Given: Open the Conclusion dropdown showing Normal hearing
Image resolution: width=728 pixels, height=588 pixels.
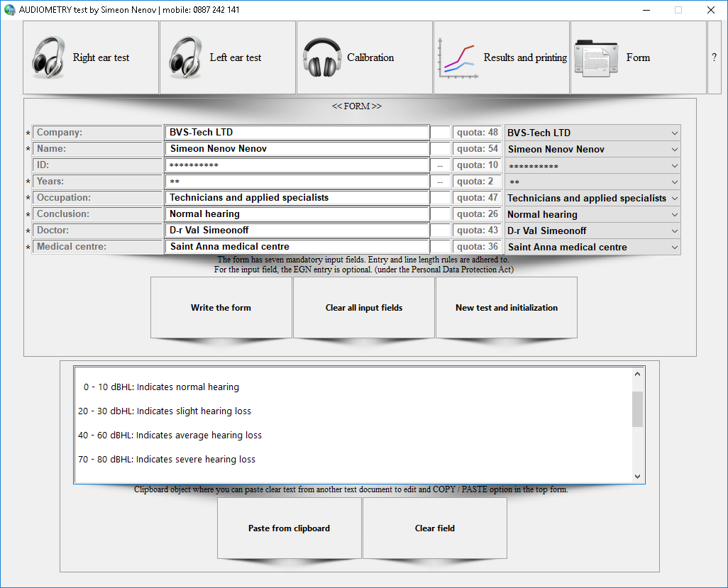Looking at the screenshot, I should click(x=673, y=214).
